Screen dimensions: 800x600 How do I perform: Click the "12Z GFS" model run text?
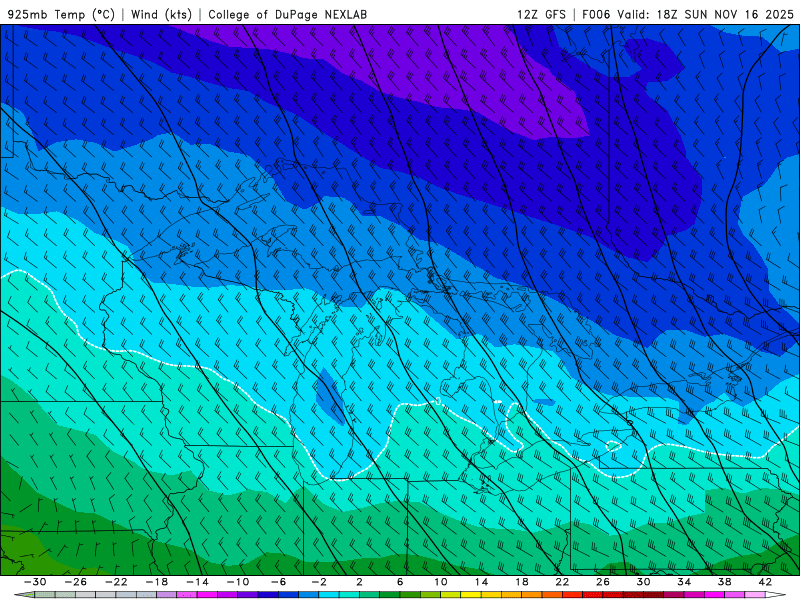(541, 14)
